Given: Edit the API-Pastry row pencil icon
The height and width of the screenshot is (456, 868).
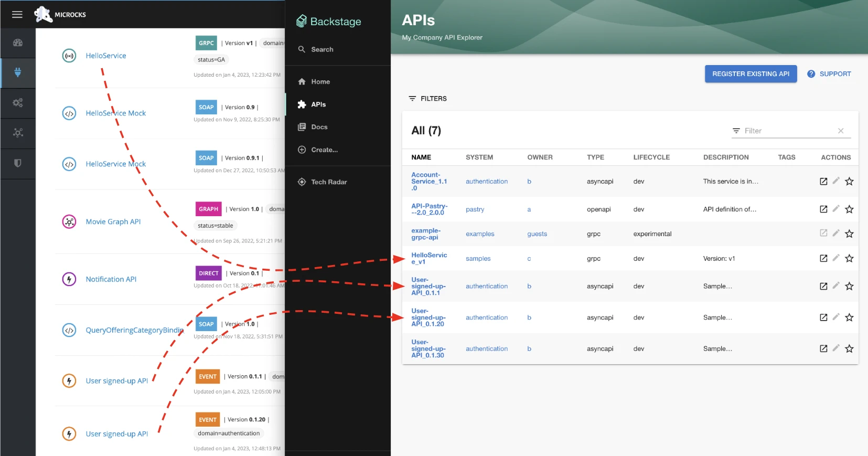Looking at the screenshot, I should pyautogui.click(x=836, y=209).
